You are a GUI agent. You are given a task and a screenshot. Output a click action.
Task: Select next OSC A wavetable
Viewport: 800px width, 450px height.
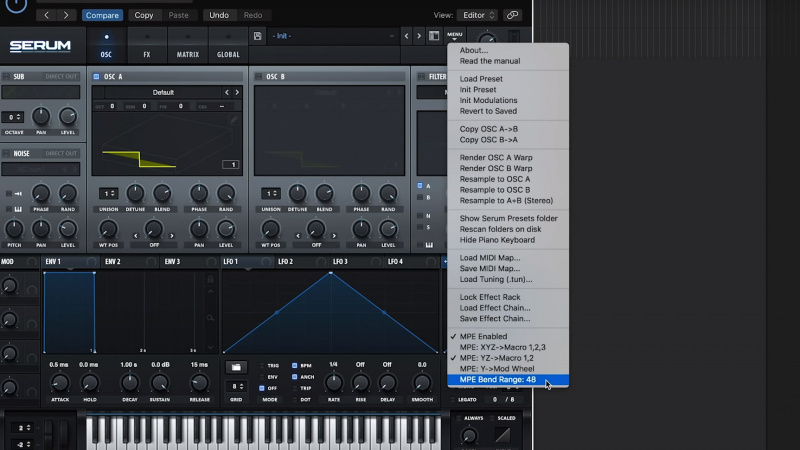[237, 92]
